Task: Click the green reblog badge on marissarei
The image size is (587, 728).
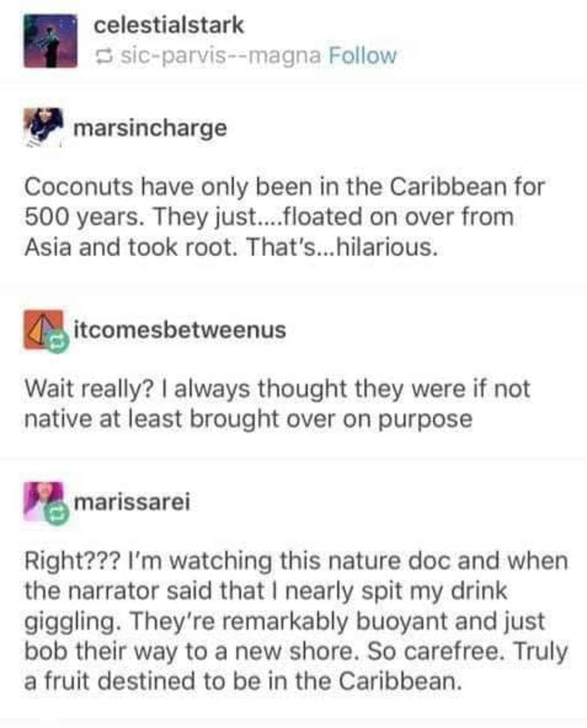Action: 57,514
